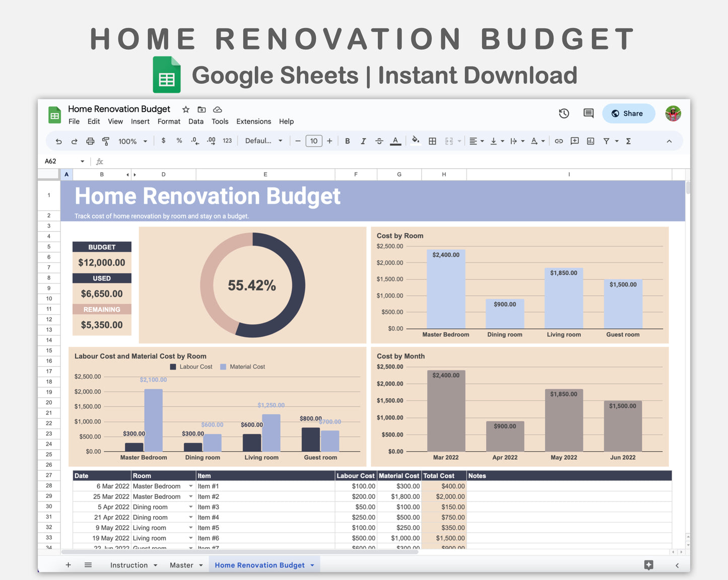
Task: Click the Print icon
Action: (90, 141)
